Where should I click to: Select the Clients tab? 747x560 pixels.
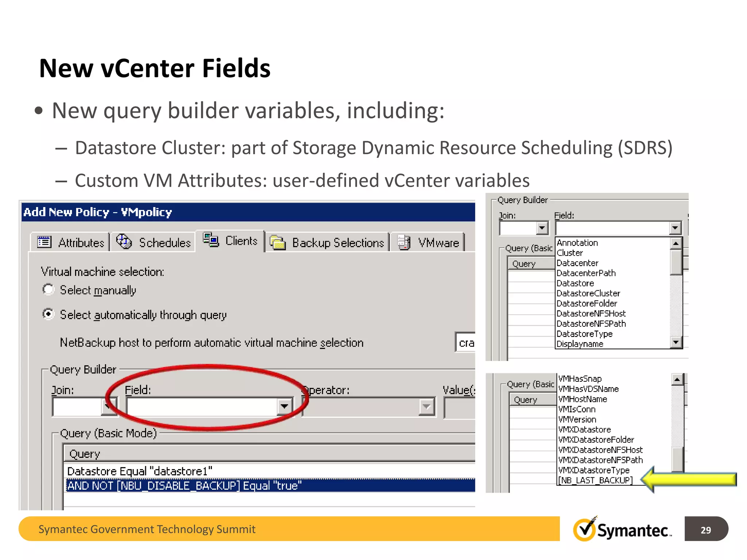click(230, 241)
